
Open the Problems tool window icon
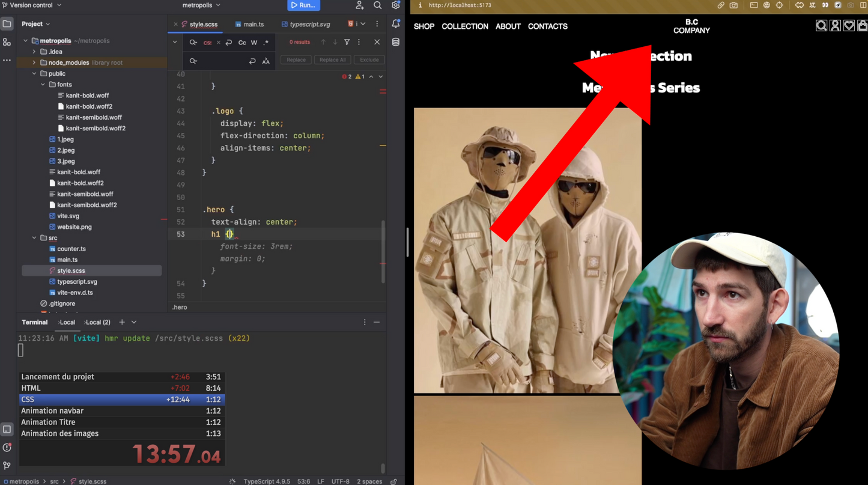[7, 448]
